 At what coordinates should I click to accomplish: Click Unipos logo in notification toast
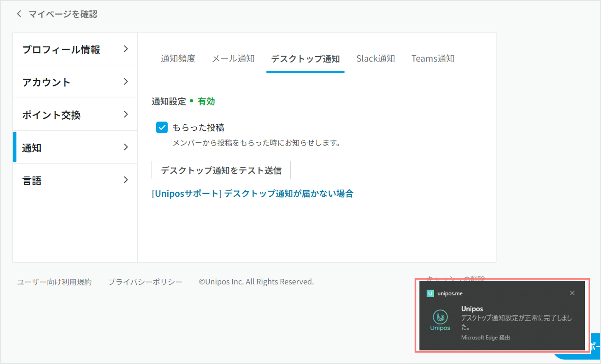[440, 320]
